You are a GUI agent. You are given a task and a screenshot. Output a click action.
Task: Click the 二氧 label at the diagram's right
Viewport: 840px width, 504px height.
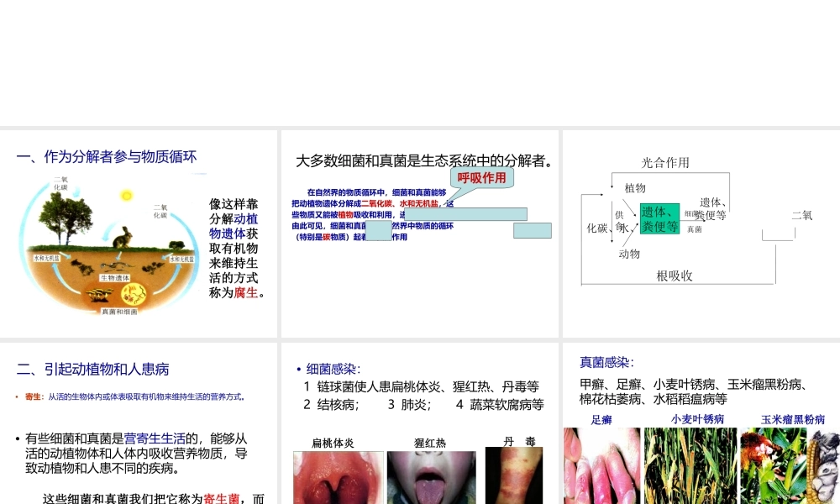pyautogui.click(x=802, y=215)
